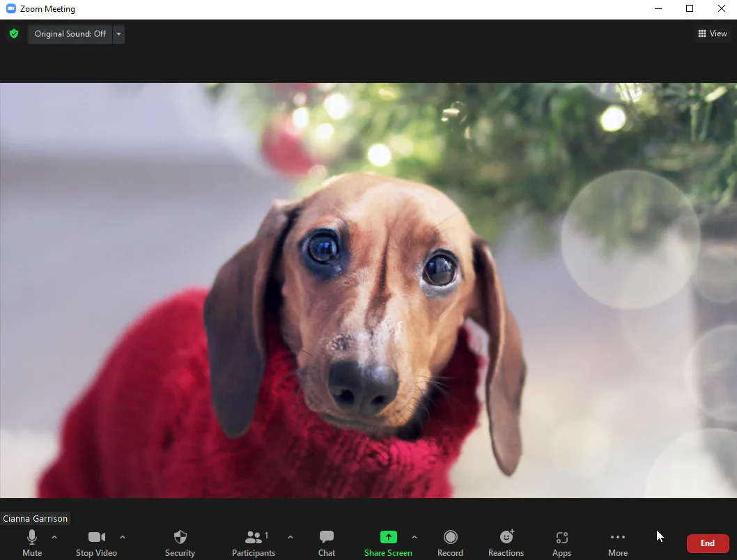The image size is (737, 560).
Task: Minimize the Zoom Meeting window
Action: 658,8
